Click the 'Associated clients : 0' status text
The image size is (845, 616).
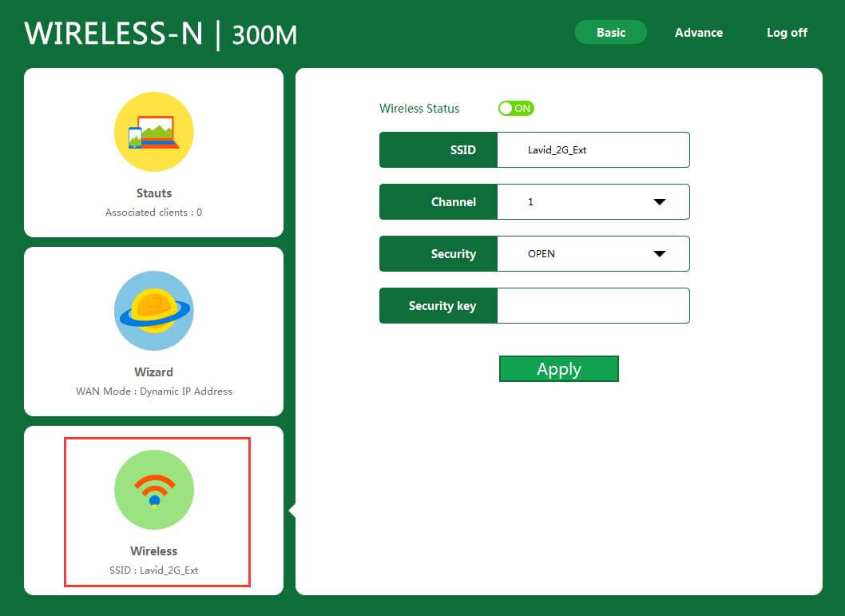tap(153, 213)
